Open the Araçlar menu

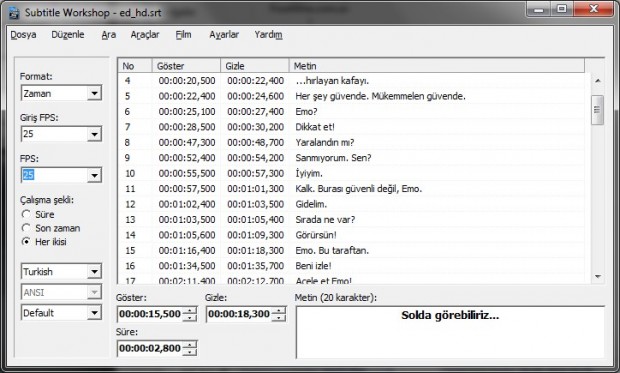(145, 35)
